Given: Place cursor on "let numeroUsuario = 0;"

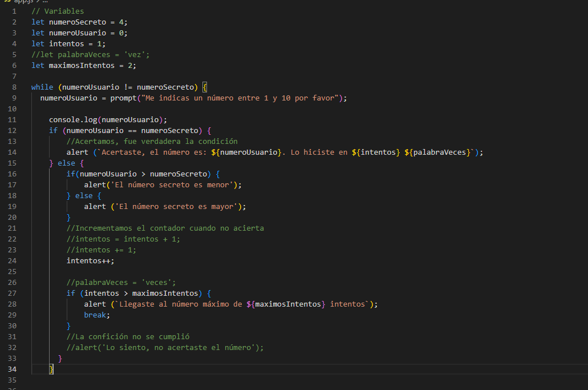Looking at the screenshot, I should 79,33.
